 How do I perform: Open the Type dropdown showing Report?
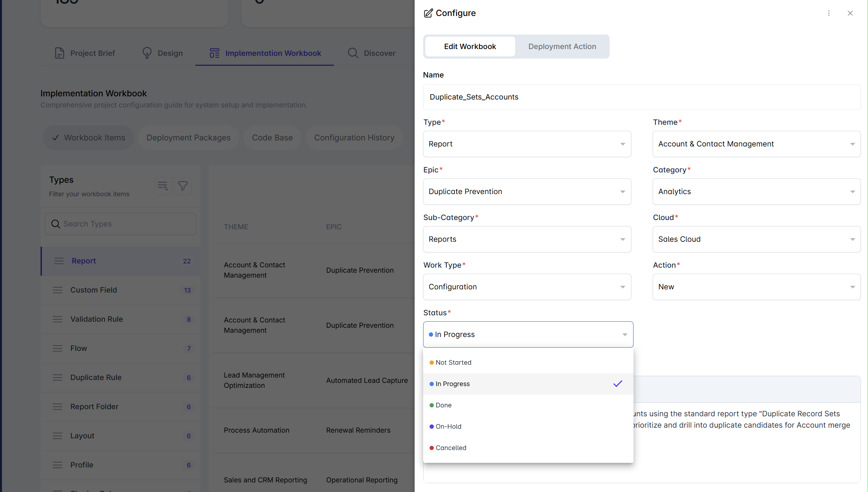coord(527,144)
